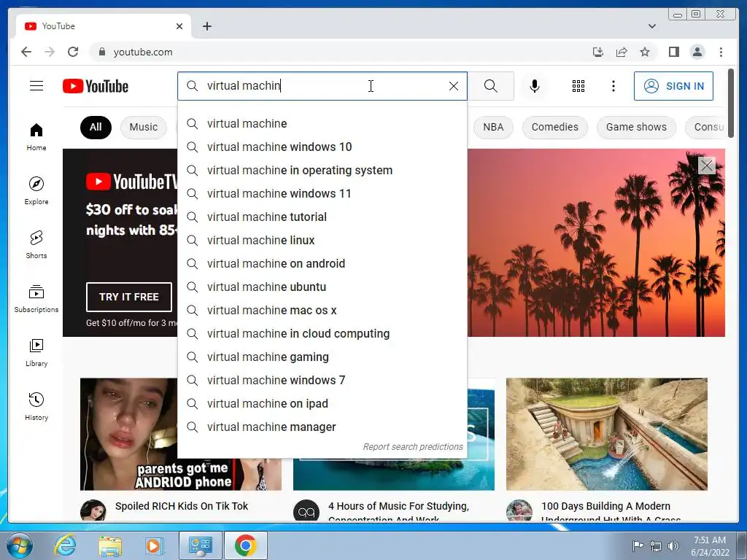Toggle the Chrome side panel

coord(673,52)
